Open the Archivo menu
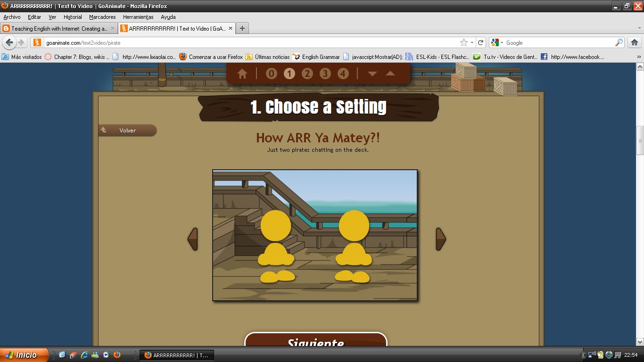 12,17
